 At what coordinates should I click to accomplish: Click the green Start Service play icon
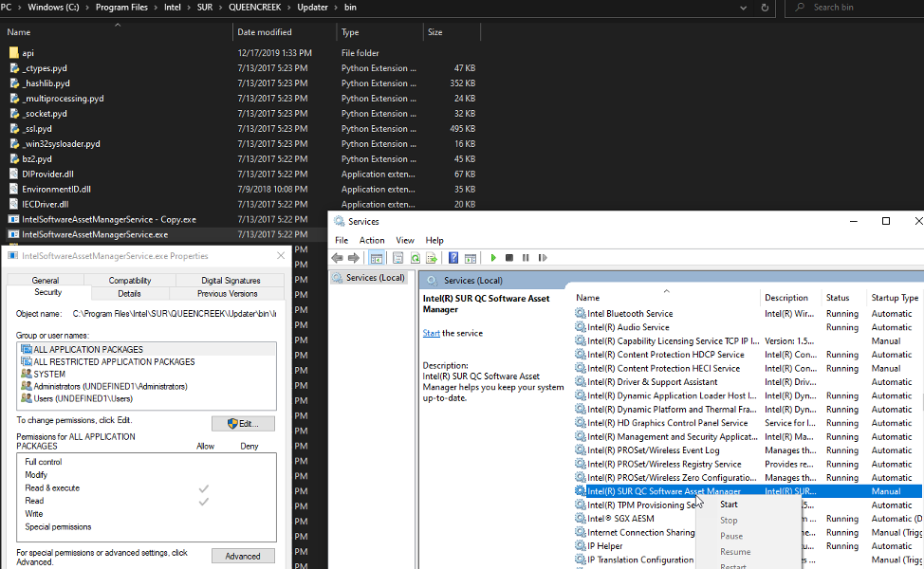click(493, 258)
